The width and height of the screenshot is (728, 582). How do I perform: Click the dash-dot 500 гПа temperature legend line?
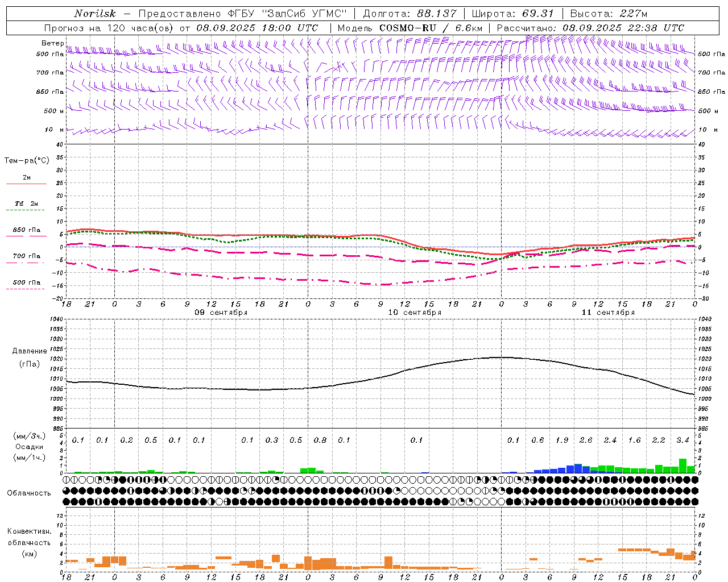[26, 289]
